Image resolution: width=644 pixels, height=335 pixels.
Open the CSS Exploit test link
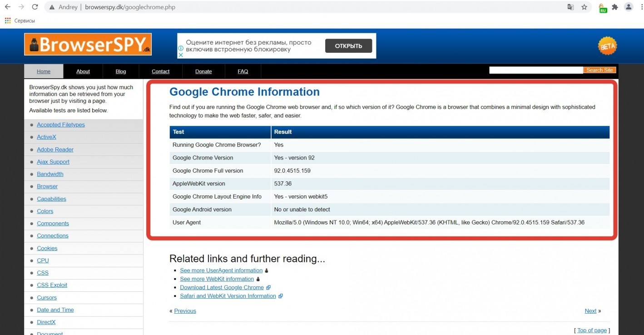tap(52, 285)
